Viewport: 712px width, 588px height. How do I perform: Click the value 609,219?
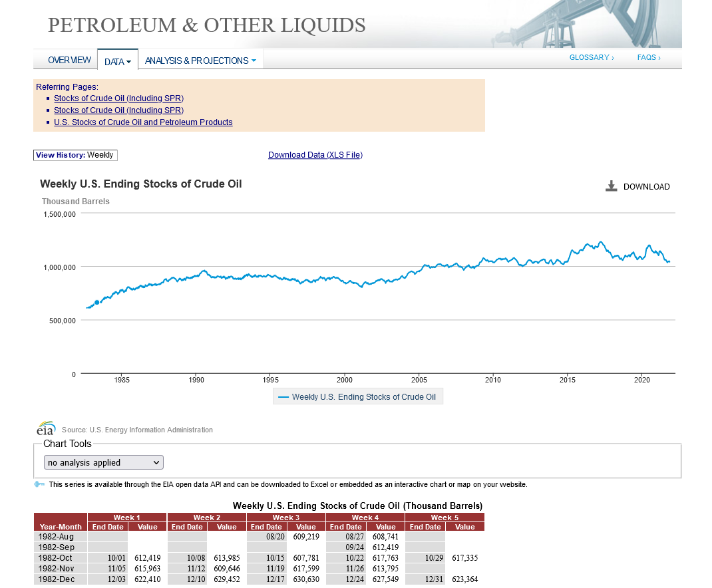[x=306, y=537]
